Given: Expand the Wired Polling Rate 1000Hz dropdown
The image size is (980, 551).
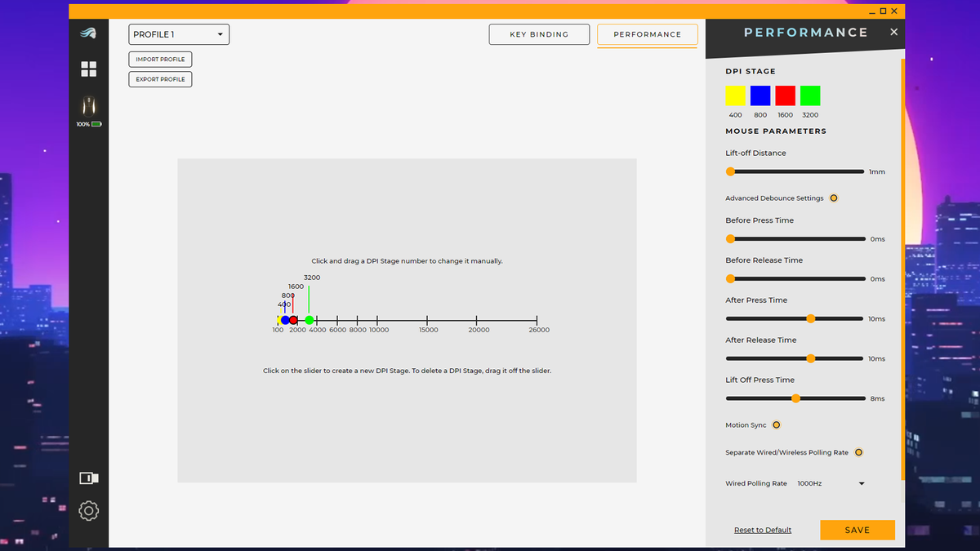Looking at the screenshot, I should [831, 483].
